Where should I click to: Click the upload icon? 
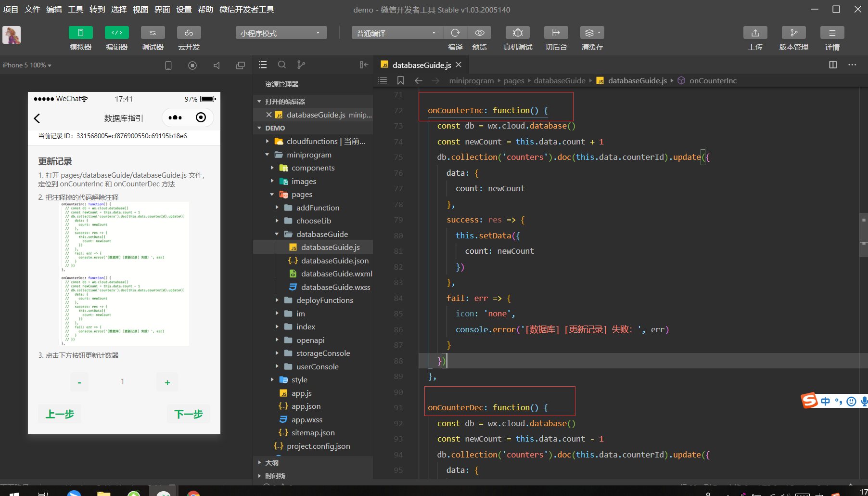tap(755, 33)
